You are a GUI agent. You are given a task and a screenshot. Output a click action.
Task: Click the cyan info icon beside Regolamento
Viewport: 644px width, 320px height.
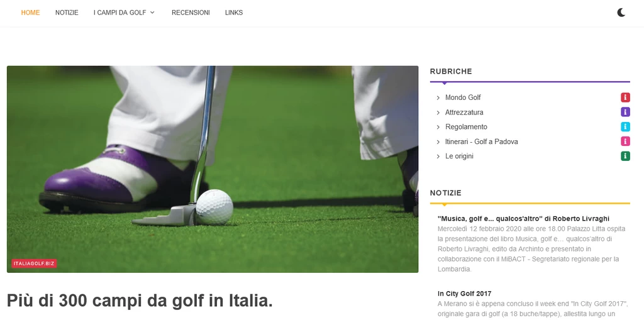tap(625, 126)
